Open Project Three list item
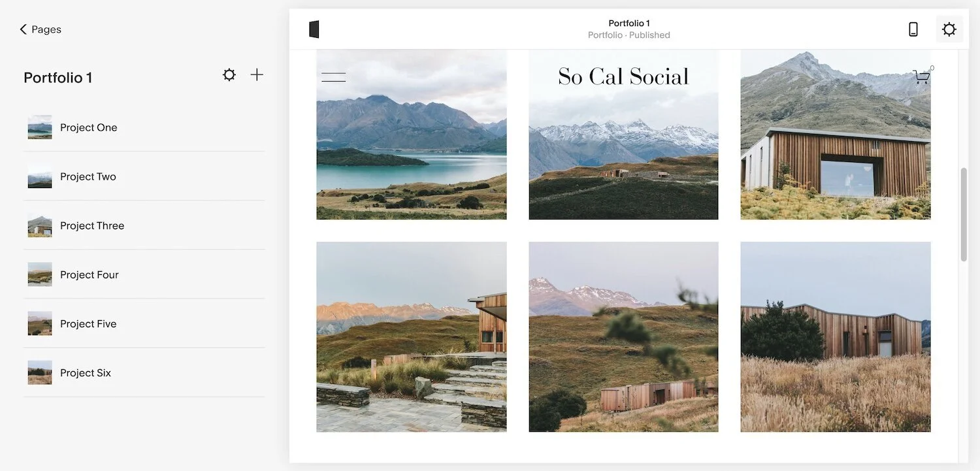 pyautogui.click(x=144, y=225)
